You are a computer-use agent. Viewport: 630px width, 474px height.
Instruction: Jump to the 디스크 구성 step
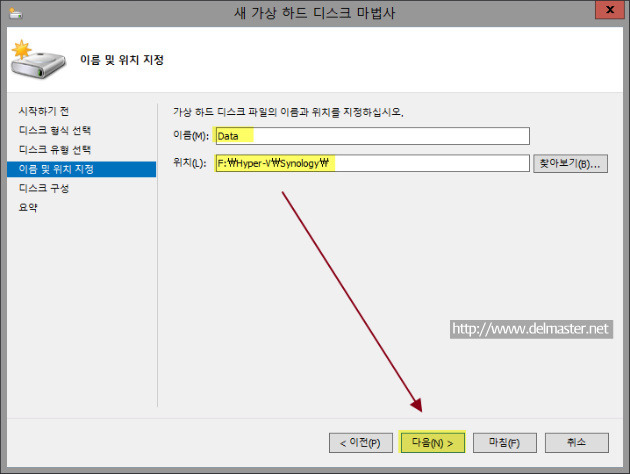[44, 188]
